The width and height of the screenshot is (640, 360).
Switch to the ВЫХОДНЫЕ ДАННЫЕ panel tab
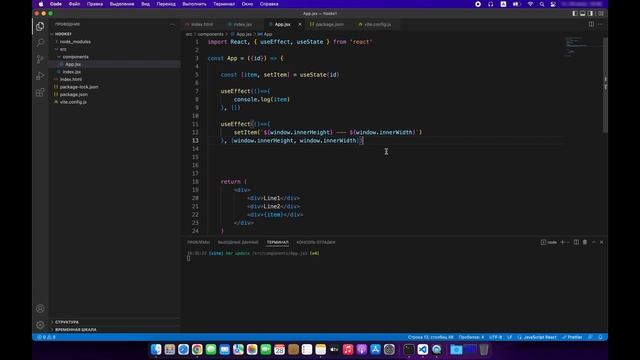click(238, 242)
